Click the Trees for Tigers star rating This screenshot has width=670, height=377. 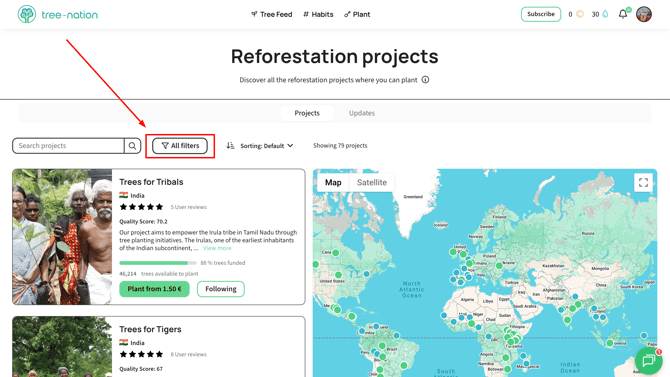tap(141, 354)
